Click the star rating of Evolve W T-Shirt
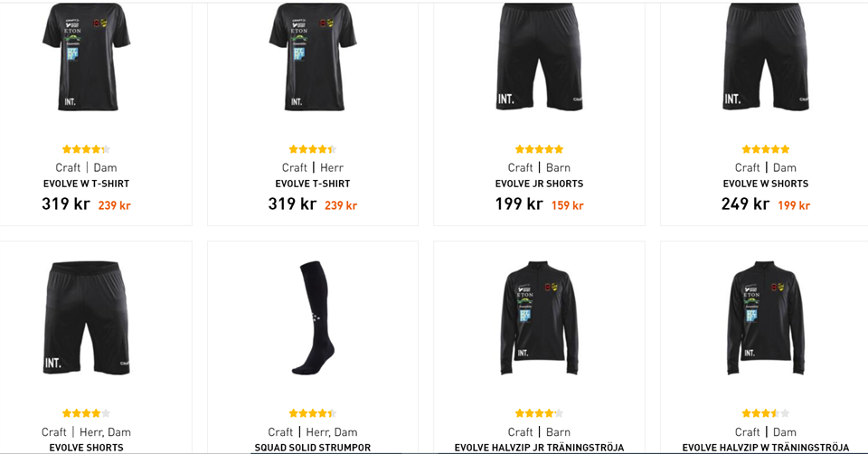This screenshot has width=868, height=454. coord(87,149)
